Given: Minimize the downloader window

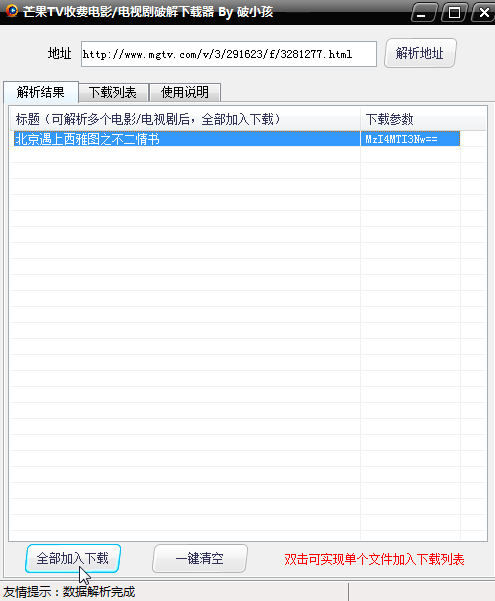Looking at the screenshot, I should pyautogui.click(x=424, y=13).
